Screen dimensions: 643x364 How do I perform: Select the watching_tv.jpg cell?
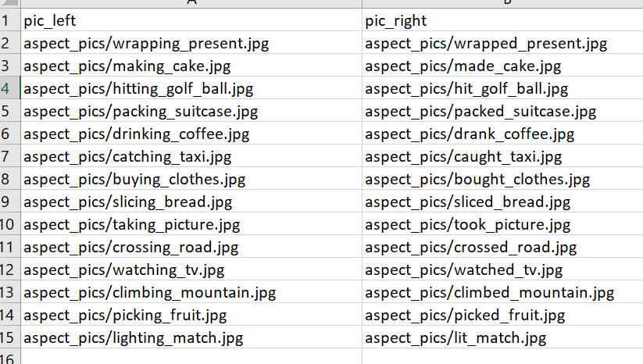click(123, 270)
